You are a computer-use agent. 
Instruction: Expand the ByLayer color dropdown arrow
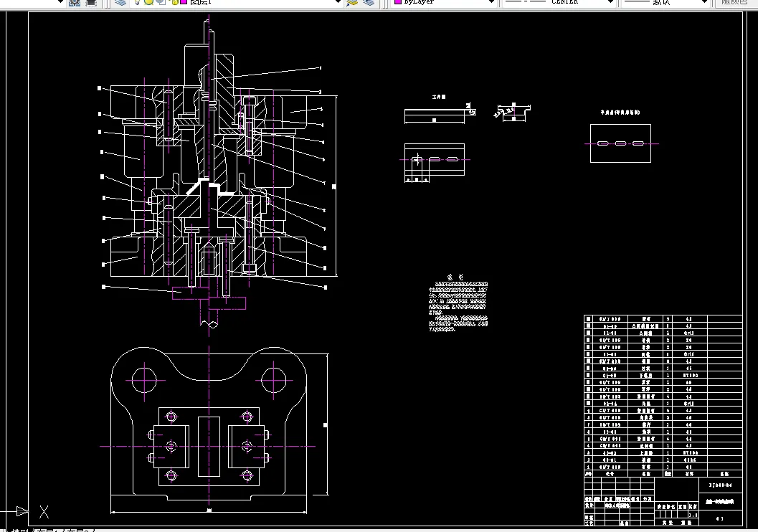point(491,2)
